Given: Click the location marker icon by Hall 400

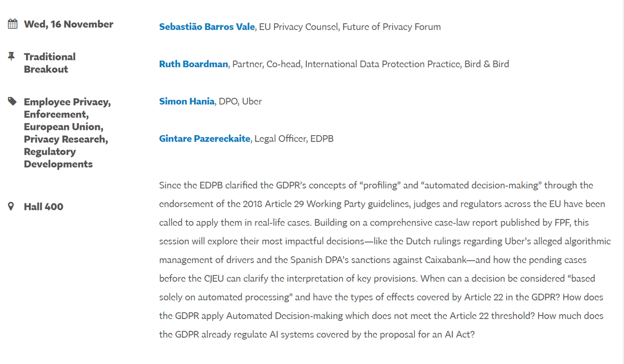Looking at the screenshot, I should (x=11, y=206).
